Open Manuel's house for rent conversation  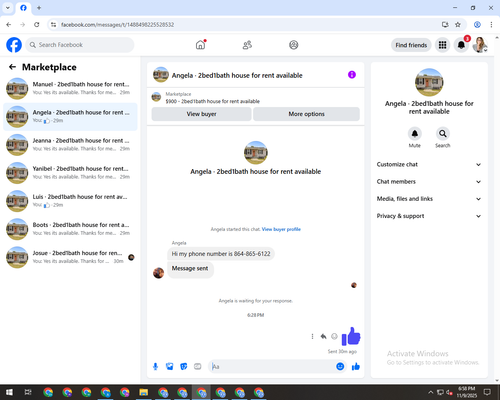click(70, 88)
